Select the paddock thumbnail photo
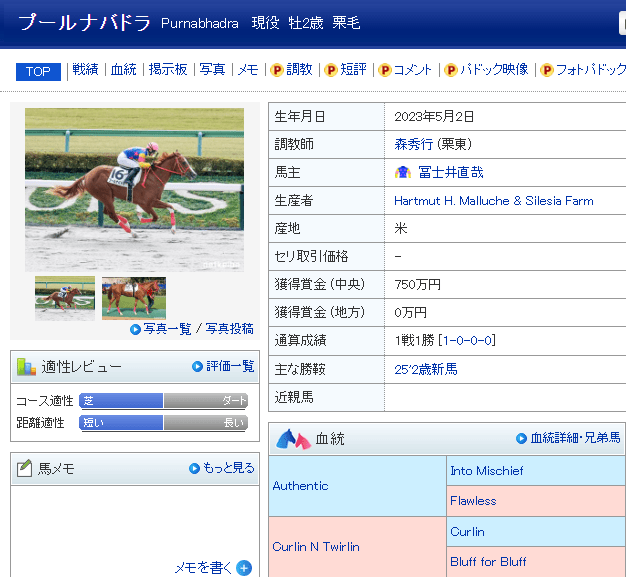The image size is (626, 577). pyautogui.click(x=134, y=298)
